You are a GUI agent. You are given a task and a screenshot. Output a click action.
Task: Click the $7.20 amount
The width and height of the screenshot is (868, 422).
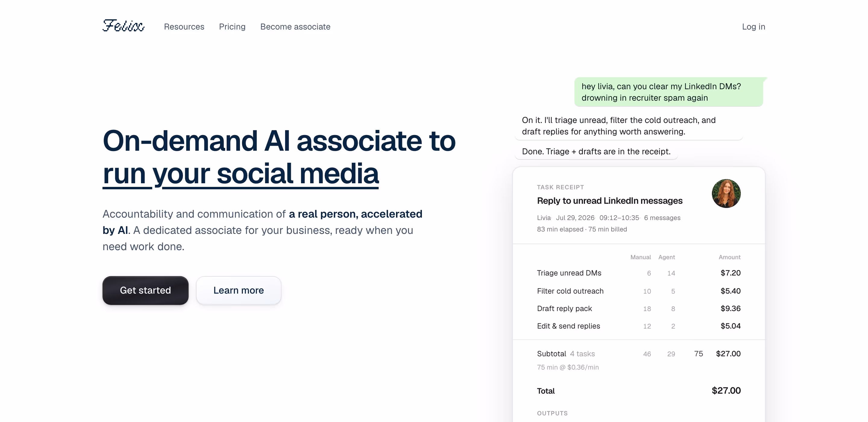[x=731, y=273]
